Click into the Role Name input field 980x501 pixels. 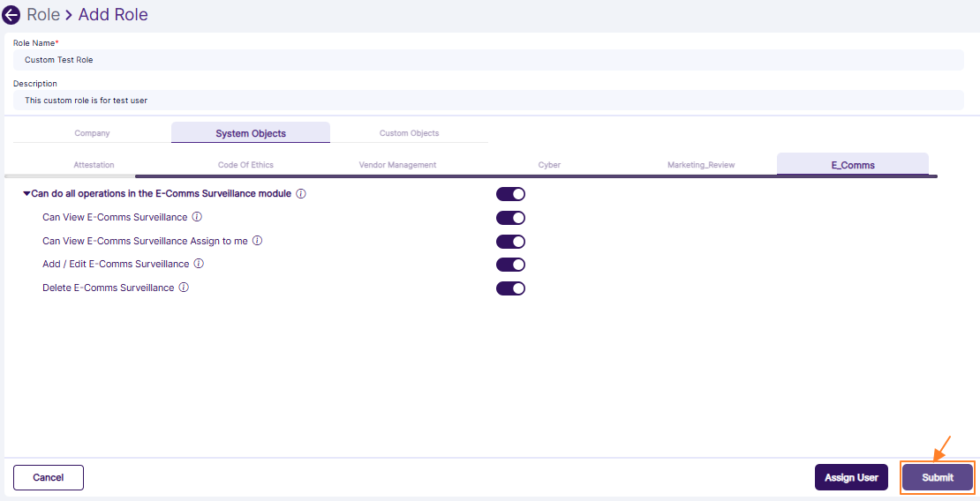487,60
